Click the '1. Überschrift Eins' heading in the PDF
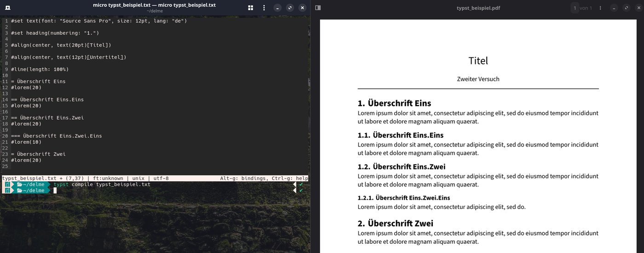Viewport: 644px width, 253px height. [x=394, y=103]
